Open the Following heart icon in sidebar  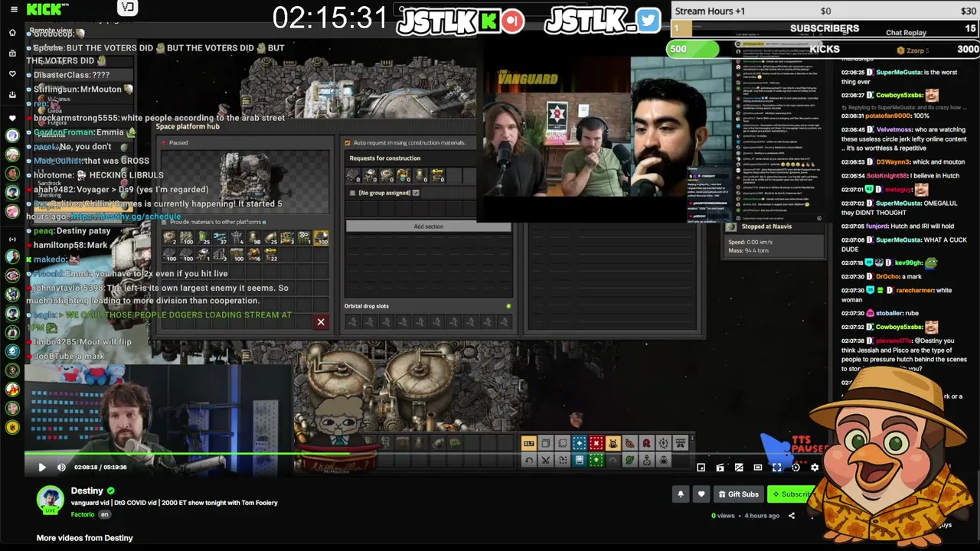12,74
